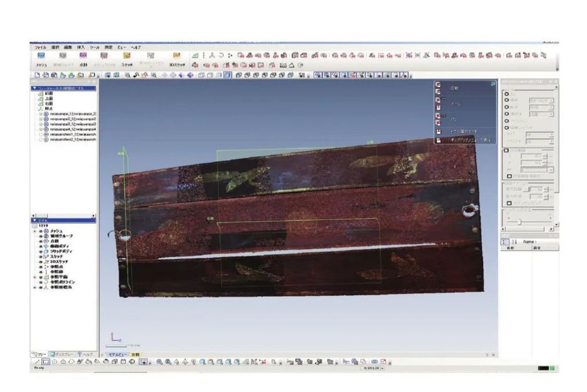
Task: Select the rectangle selection tool at bottom
Action: pyautogui.click(x=46, y=361)
